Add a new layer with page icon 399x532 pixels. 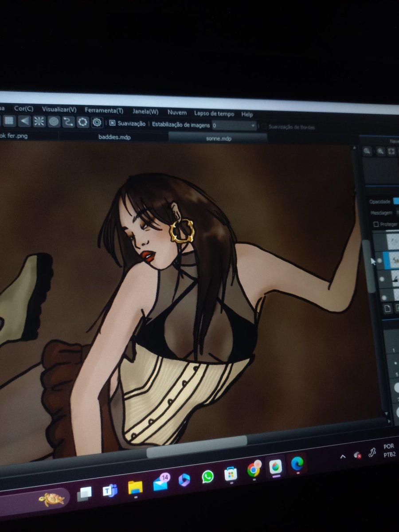tap(387, 309)
